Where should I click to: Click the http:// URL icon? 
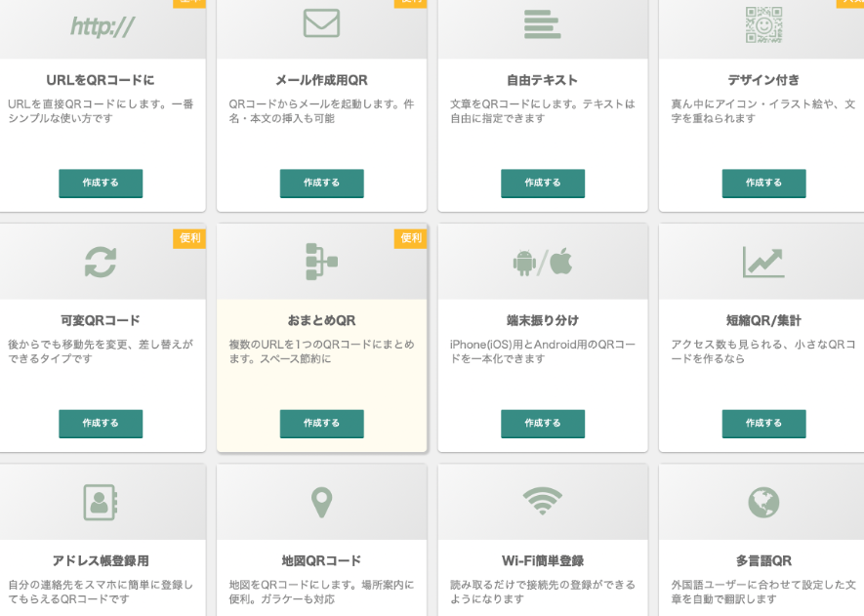(102, 25)
